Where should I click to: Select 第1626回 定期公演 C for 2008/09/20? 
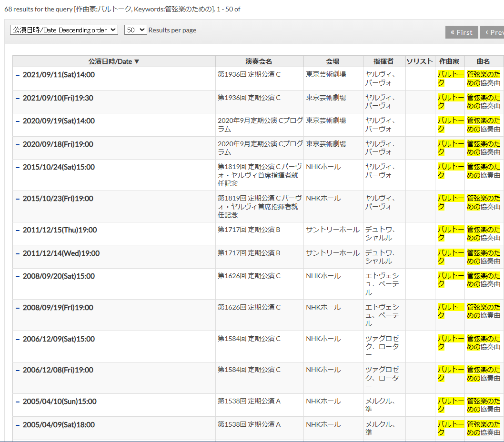point(249,276)
